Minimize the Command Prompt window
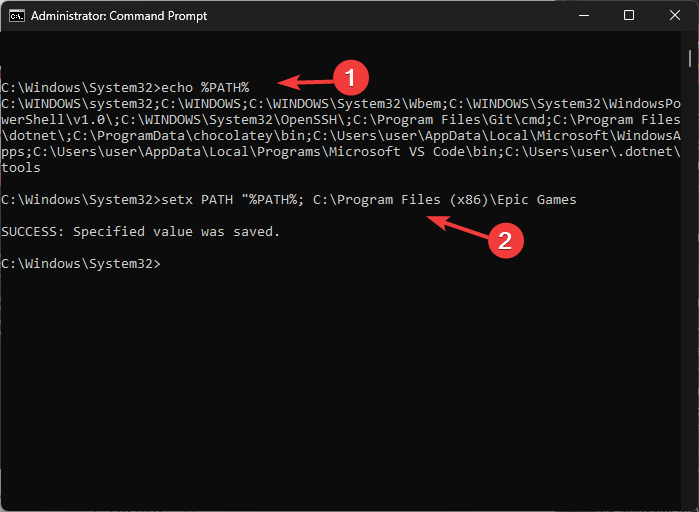 [x=583, y=16]
